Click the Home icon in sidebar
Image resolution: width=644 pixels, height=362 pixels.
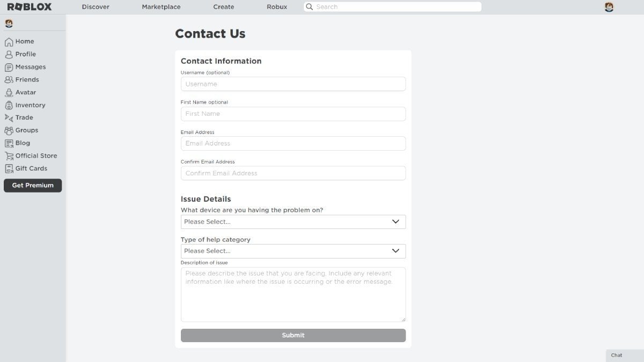(x=9, y=42)
